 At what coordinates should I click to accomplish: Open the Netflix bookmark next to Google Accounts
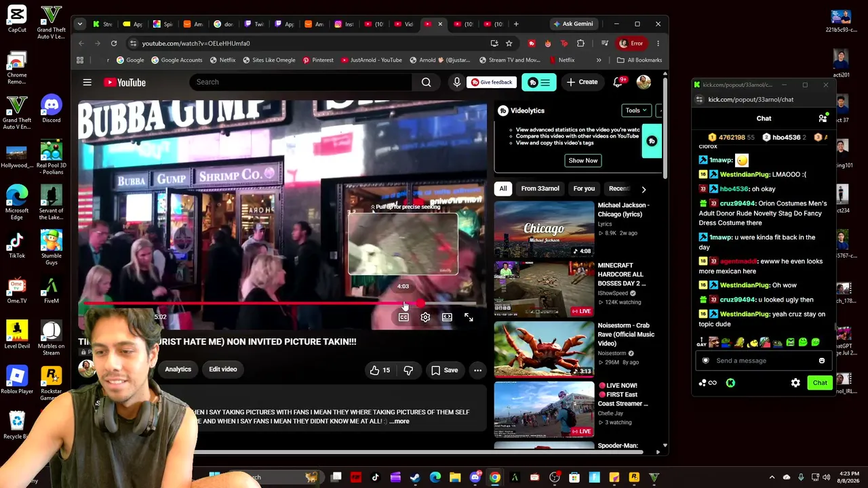(222, 60)
